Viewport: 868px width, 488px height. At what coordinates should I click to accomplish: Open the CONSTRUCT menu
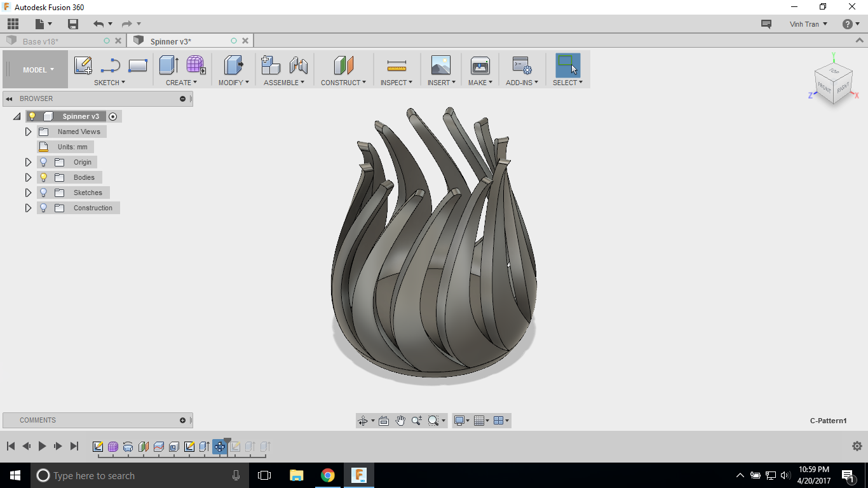(343, 83)
